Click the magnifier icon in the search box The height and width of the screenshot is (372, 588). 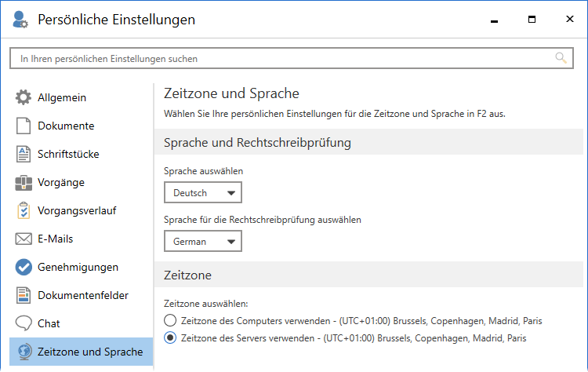tap(561, 58)
